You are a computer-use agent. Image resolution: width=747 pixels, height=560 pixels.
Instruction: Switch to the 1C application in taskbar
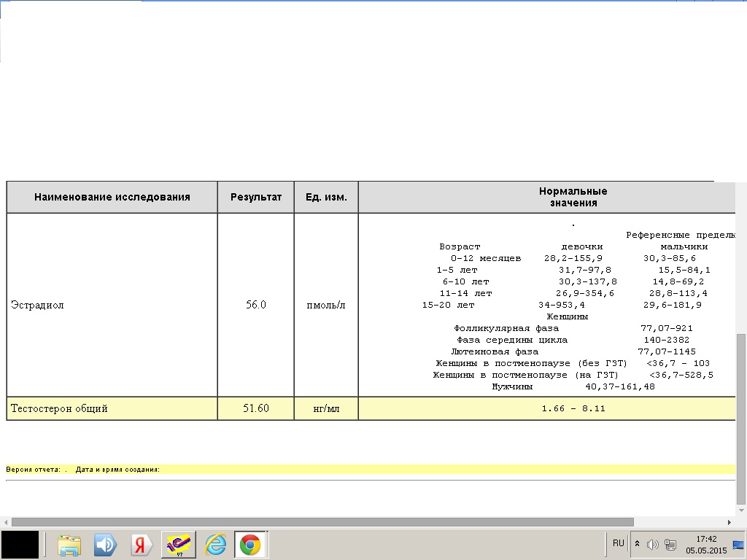click(x=178, y=545)
